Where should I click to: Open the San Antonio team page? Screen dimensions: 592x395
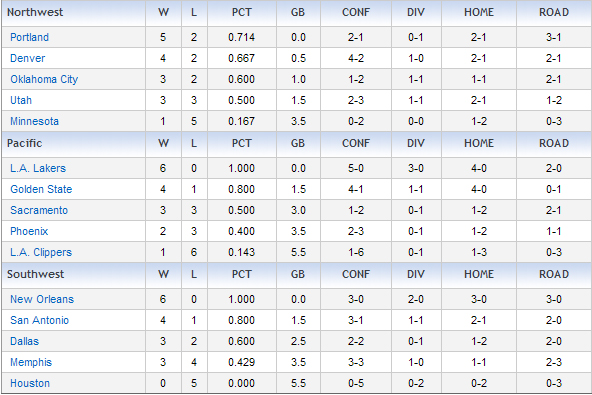(40, 320)
